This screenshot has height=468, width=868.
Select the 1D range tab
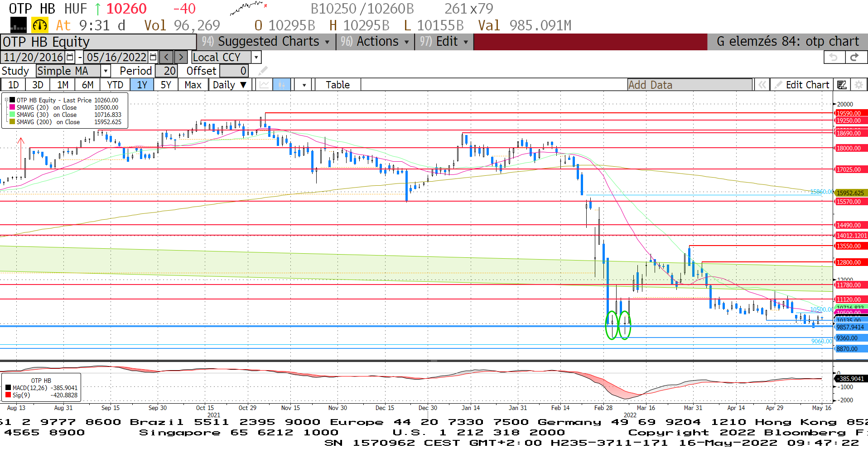(13, 85)
